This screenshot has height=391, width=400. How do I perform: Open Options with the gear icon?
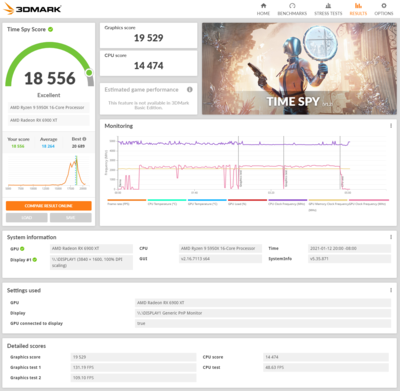(x=384, y=6)
